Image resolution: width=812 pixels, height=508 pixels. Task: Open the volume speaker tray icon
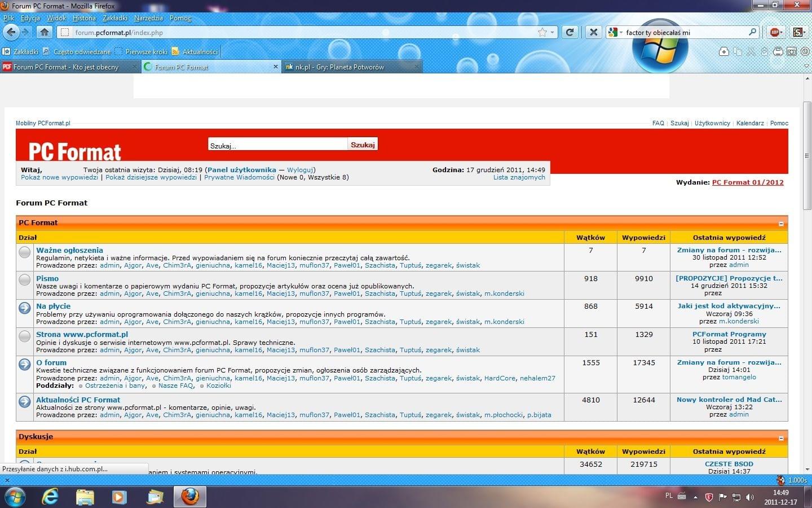point(750,497)
